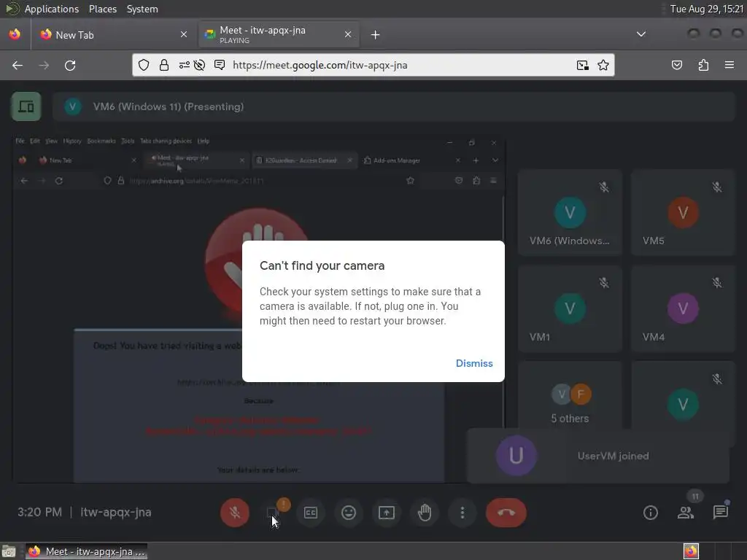
Task: Click the Firefox logo left of tab strip
Action: pos(15,34)
